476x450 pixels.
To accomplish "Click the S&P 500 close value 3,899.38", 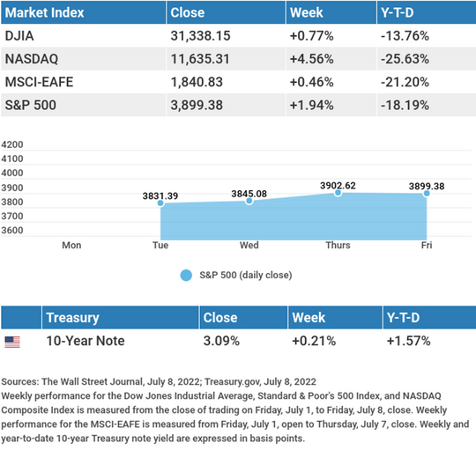I will (x=197, y=105).
